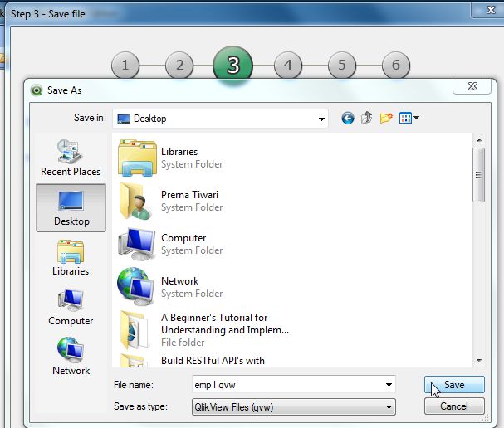Click the 'File folder' type label
Screen dimensions: 504x428
183,343
